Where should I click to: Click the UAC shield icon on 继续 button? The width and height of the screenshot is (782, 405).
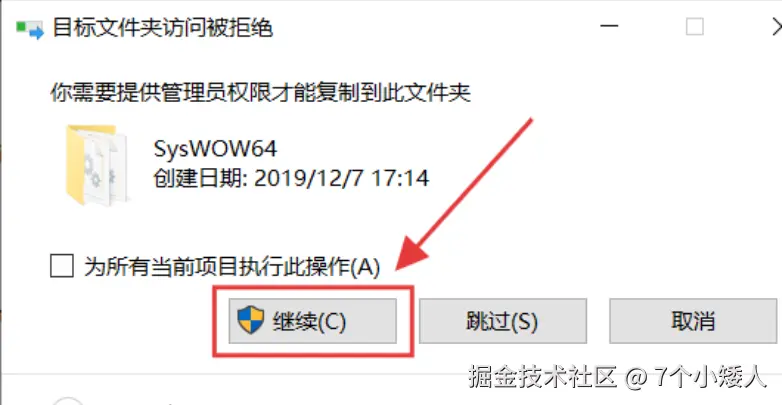pos(250,320)
